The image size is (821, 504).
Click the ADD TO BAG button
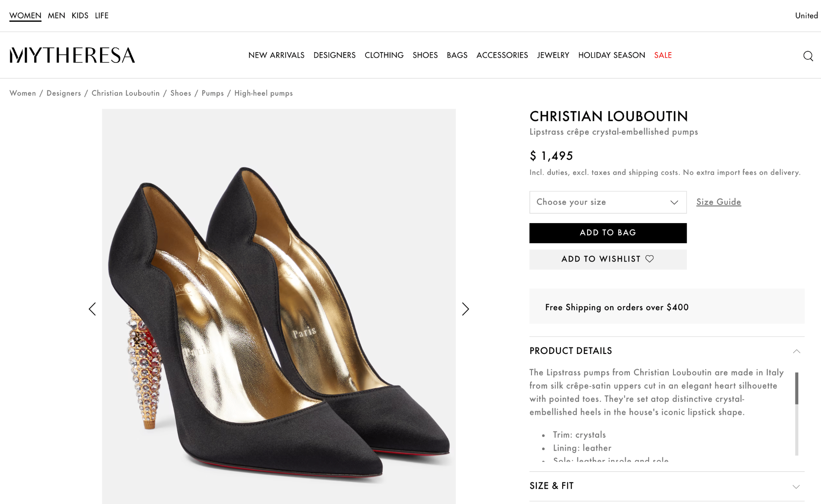608,233
